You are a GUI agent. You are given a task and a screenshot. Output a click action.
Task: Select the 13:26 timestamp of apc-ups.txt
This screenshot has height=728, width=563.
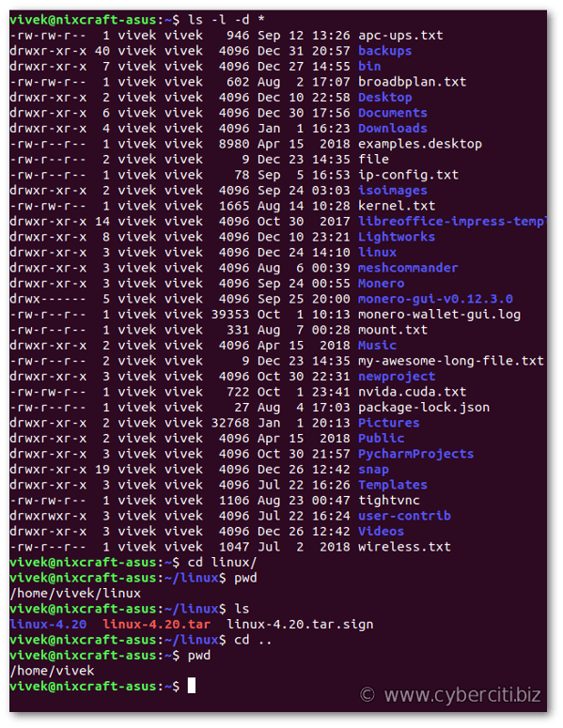point(331,36)
